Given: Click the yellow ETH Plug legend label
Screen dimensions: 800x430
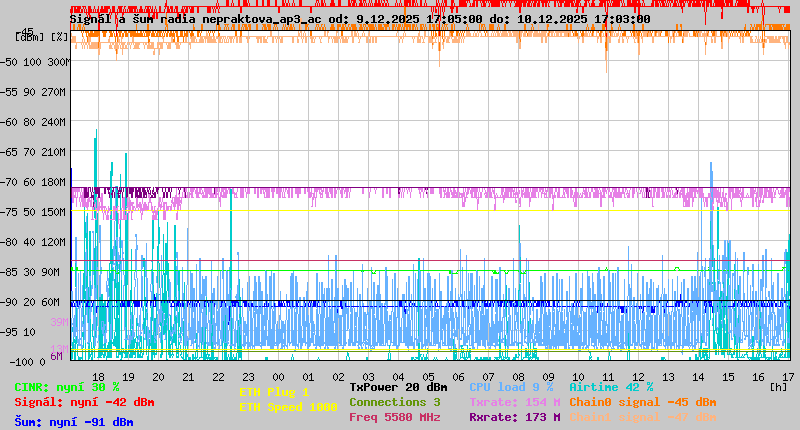Looking at the screenshot, I should point(274,392).
